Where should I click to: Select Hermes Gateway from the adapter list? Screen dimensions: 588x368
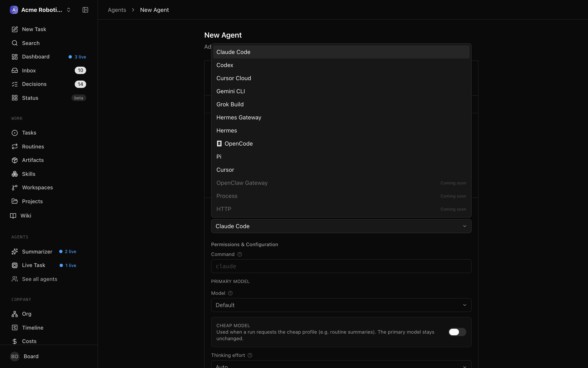341,118
